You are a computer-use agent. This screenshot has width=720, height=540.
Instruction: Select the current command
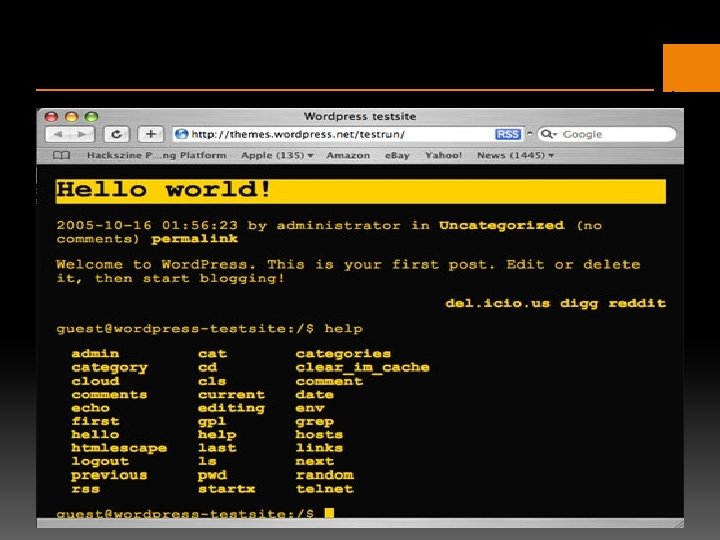(231, 394)
